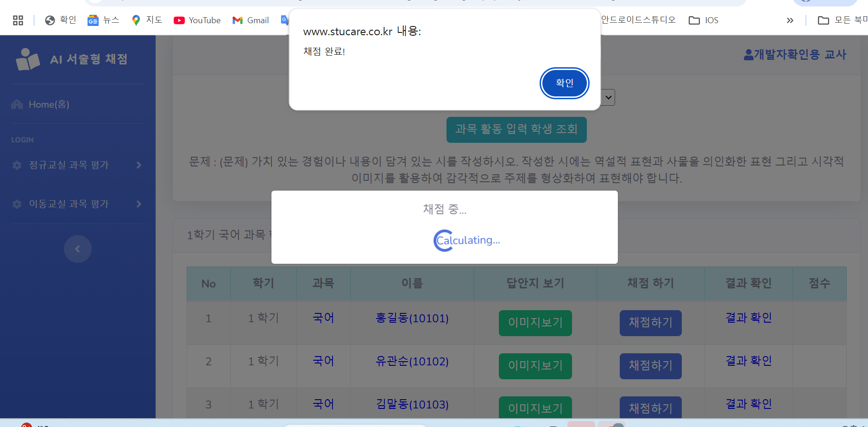The height and width of the screenshot is (427, 868).
Task: Open the Chrome apps grid icon
Action: tap(18, 20)
